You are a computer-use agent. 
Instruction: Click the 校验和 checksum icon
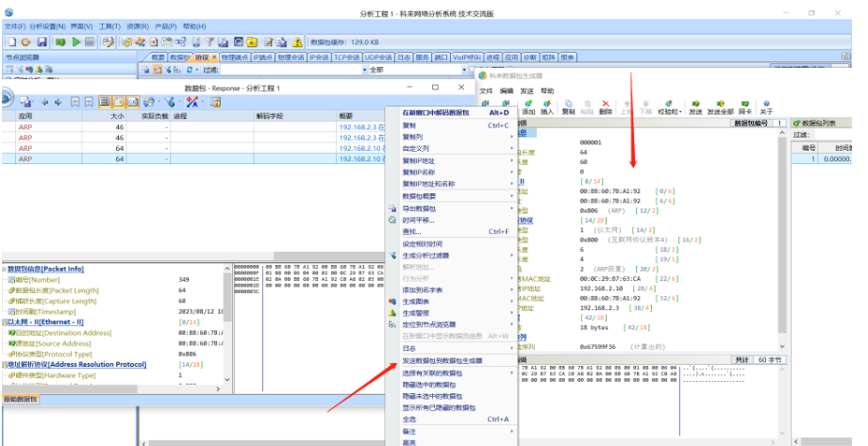tap(669, 107)
